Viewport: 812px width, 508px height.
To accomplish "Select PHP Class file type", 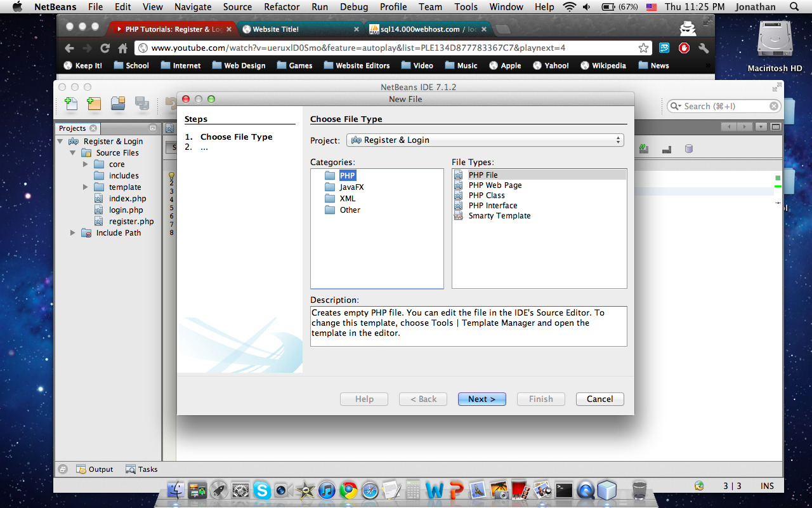I will pos(486,196).
